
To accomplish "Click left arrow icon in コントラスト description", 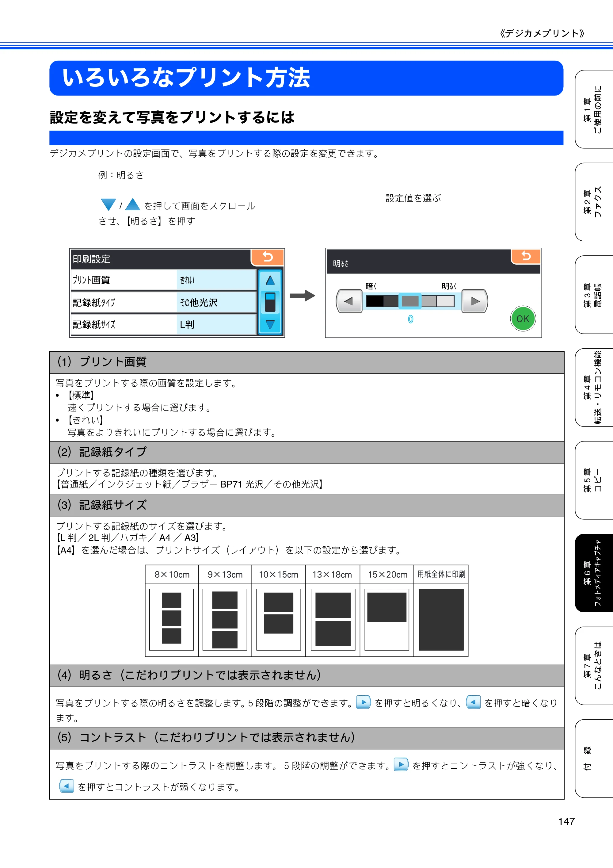I will tap(67, 786).
